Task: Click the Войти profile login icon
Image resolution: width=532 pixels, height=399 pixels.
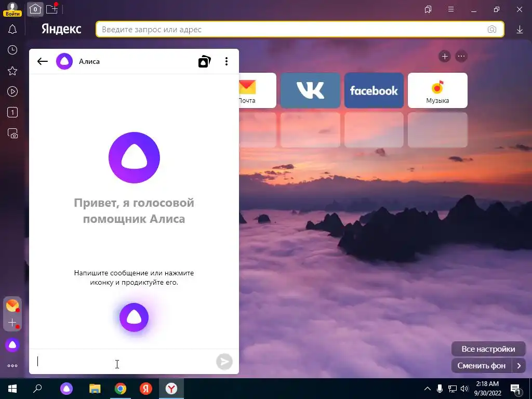Action: [x=12, y=9]
